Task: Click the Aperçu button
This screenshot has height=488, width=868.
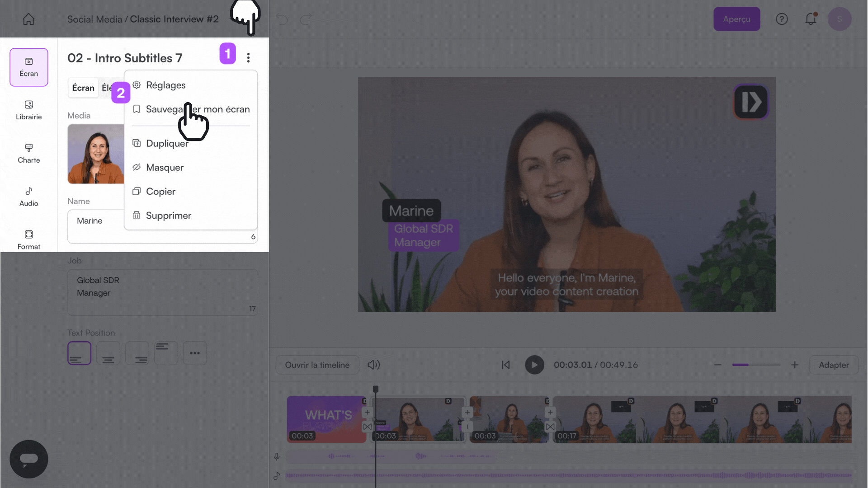Action: coord(736,19)
